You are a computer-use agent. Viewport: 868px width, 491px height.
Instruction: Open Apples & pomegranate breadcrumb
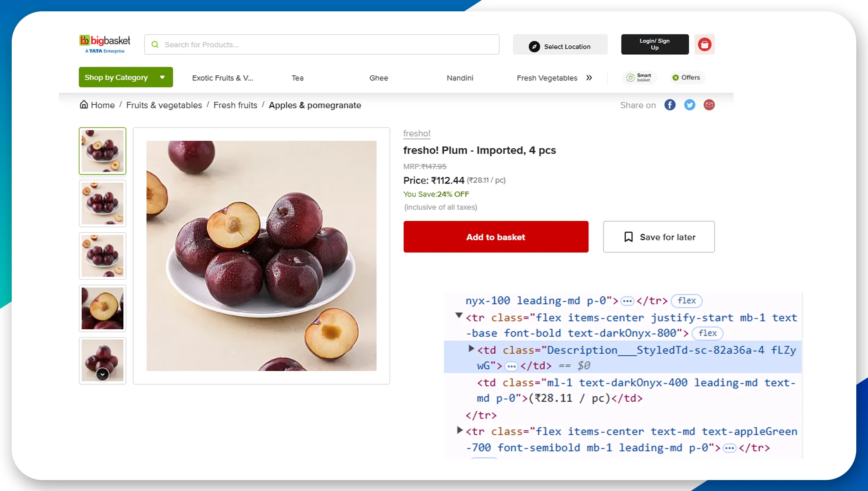click(315, 105)
